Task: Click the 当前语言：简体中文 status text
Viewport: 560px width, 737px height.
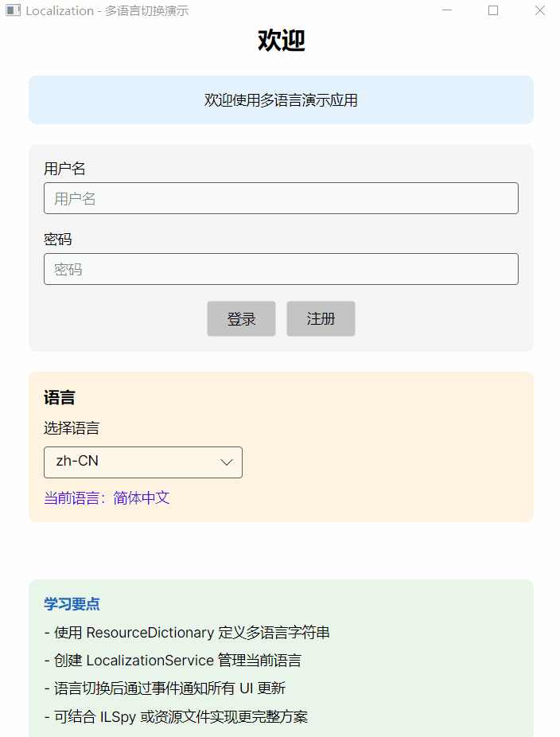Action: [x=107, y=498]
